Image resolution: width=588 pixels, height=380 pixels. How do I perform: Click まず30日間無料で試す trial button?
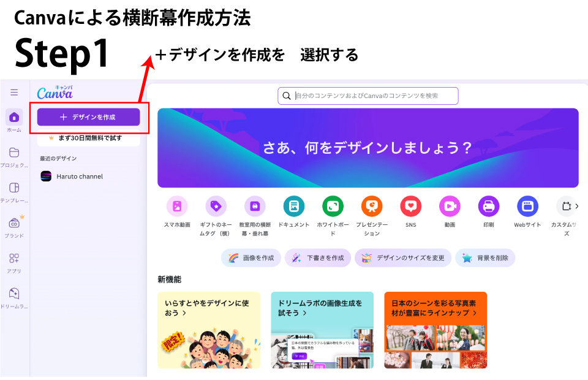[88, 138]
